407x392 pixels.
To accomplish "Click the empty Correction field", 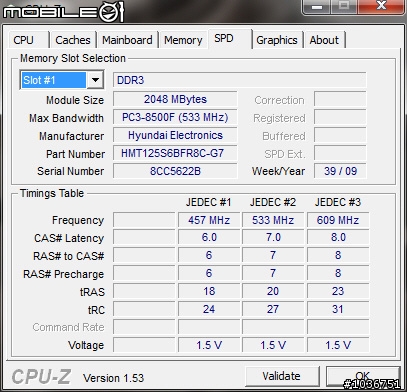I will (340, 99).
